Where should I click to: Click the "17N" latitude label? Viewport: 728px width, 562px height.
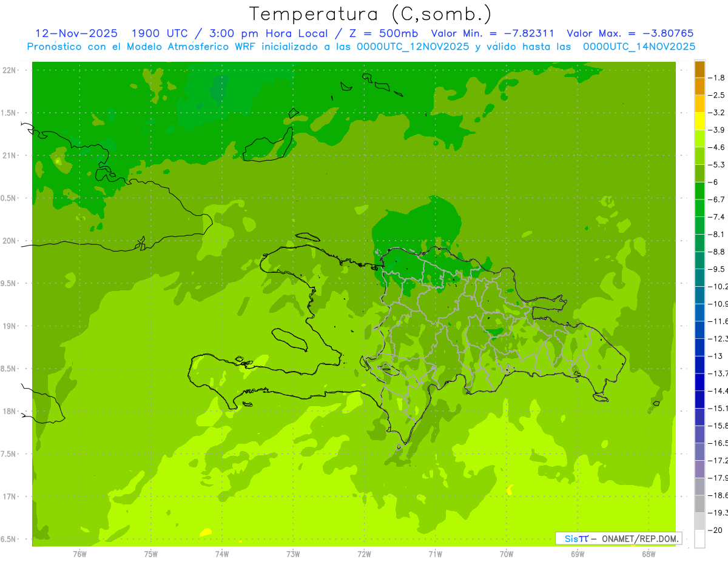pyautogui.click(x=10, y=497)
